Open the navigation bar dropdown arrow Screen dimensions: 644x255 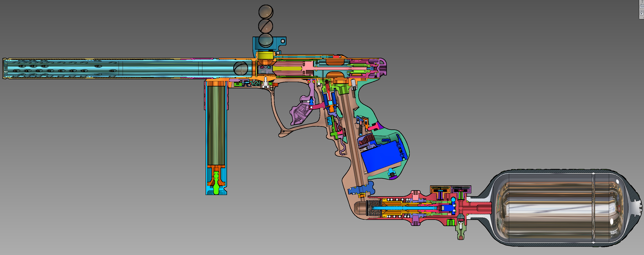(642, 2)
